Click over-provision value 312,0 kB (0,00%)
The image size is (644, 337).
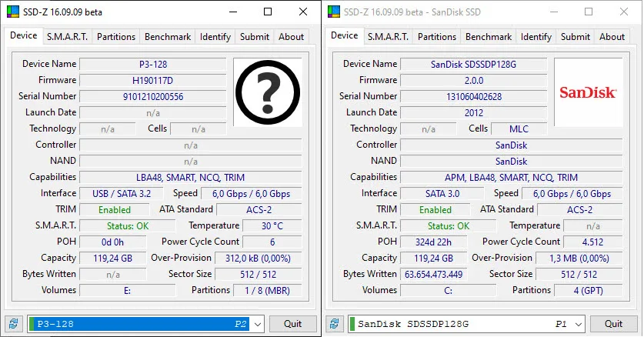(258, 259)
